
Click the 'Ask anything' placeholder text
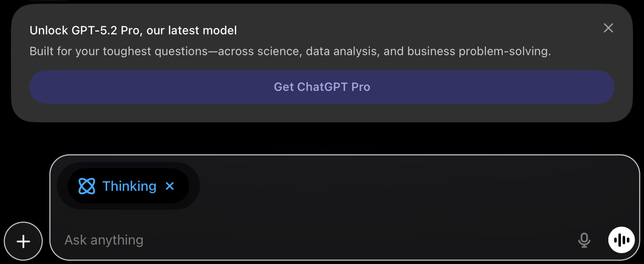point(104,240)
